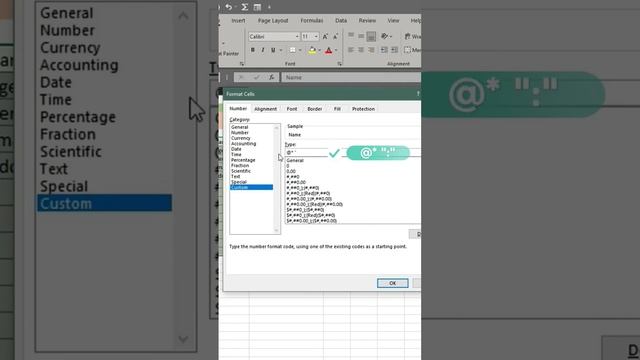Open the Formulas ribbon tab
The image size is (640, 360).
click(312, 20)
